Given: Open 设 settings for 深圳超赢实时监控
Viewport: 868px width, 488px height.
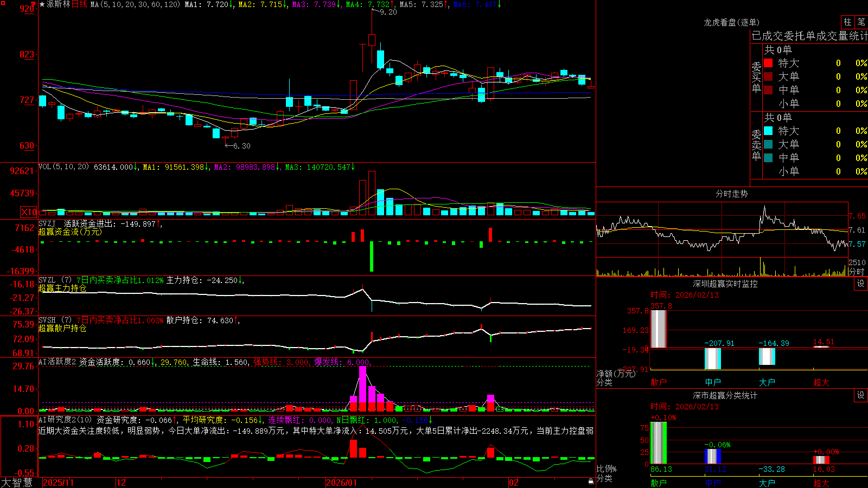Looking at the screenshot, I should click(861, 284).
